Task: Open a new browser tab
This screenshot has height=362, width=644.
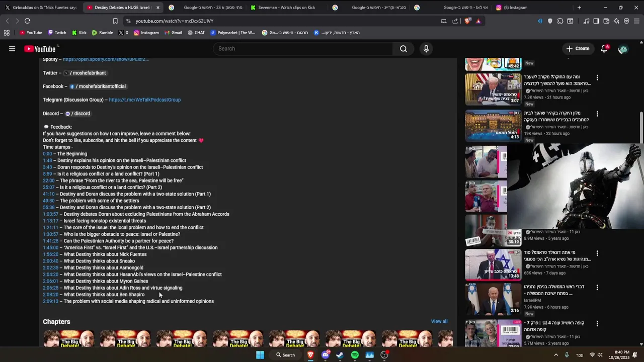Action: [579, 8]
